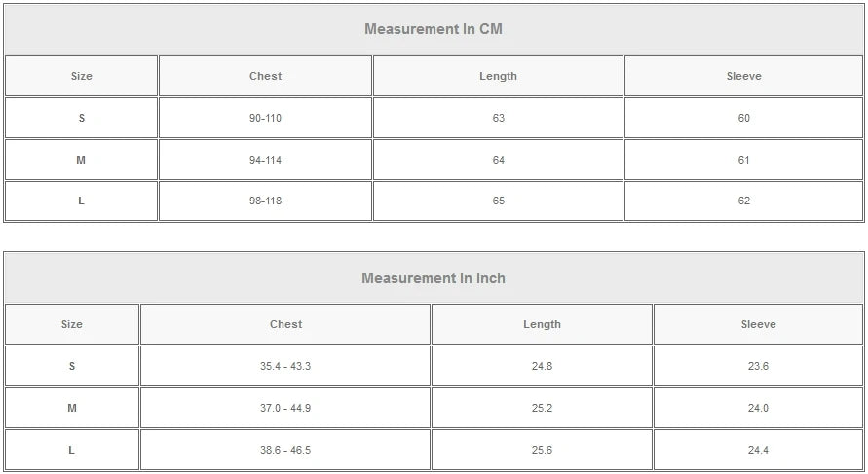Select the sleeve cell showing 23.6
Viewport: 868px width, 474px height.
click(758, 366)
